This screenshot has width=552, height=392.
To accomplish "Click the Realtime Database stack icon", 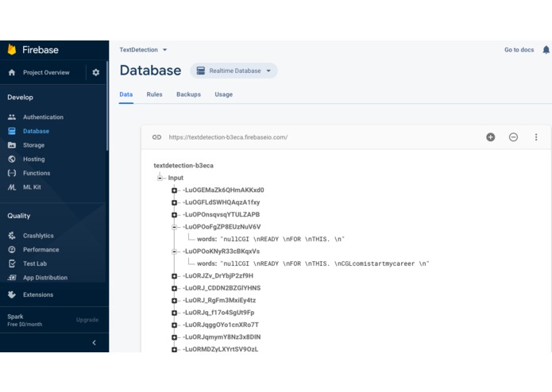I will click(201, 71).
